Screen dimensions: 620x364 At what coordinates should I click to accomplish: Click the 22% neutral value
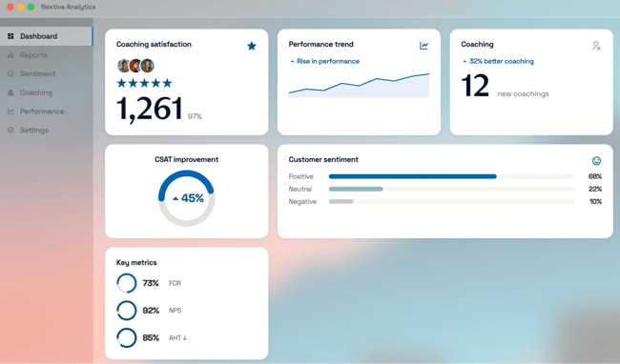click(595, 189)
